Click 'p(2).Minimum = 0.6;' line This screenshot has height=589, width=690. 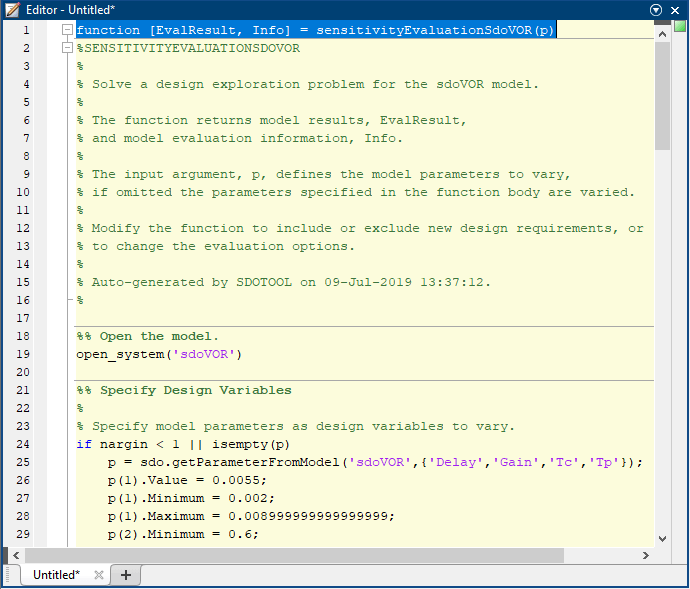coord(184,534)
